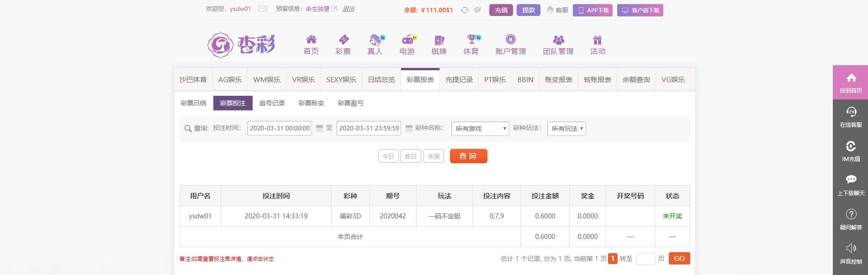868x275 pixels.
Task: Click the 期号 cell 2020042
Action: pos(393,216)
